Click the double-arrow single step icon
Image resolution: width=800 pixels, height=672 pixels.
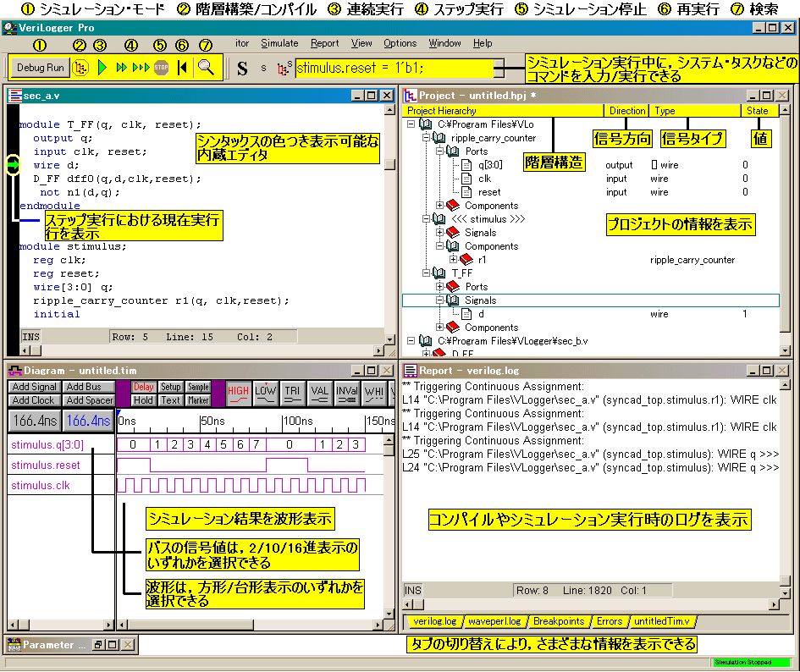pos(121,68)
